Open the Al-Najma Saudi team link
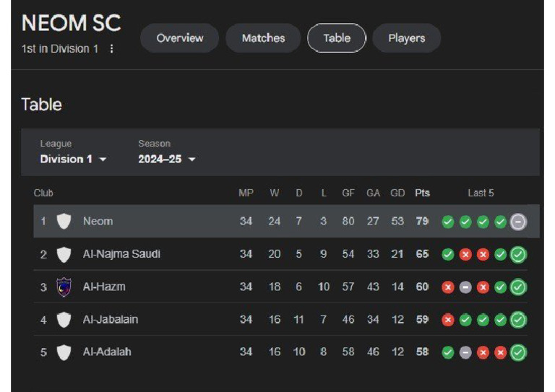The image size is (555, 392). [x=121, y=254]
